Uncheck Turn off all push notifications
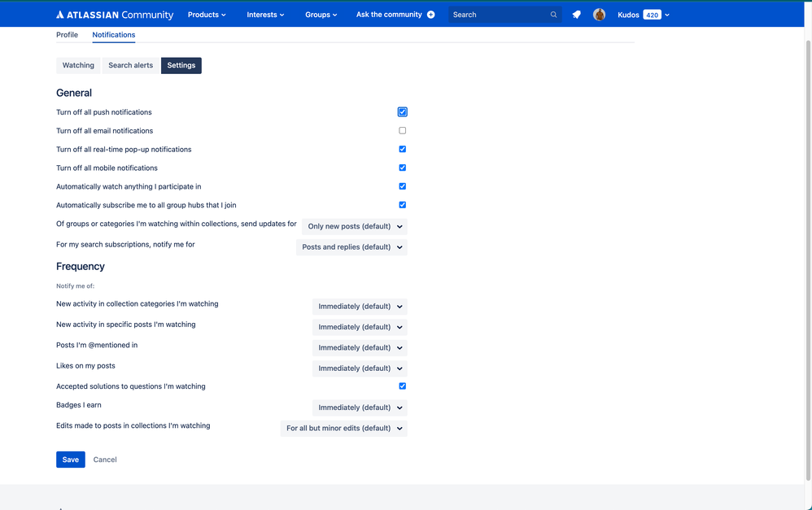812x510 pixels. [x=402, y=111]
